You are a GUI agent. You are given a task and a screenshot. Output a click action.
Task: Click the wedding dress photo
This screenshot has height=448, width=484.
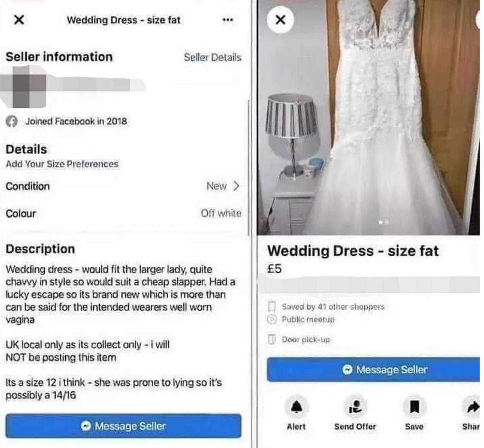point(369,118)
